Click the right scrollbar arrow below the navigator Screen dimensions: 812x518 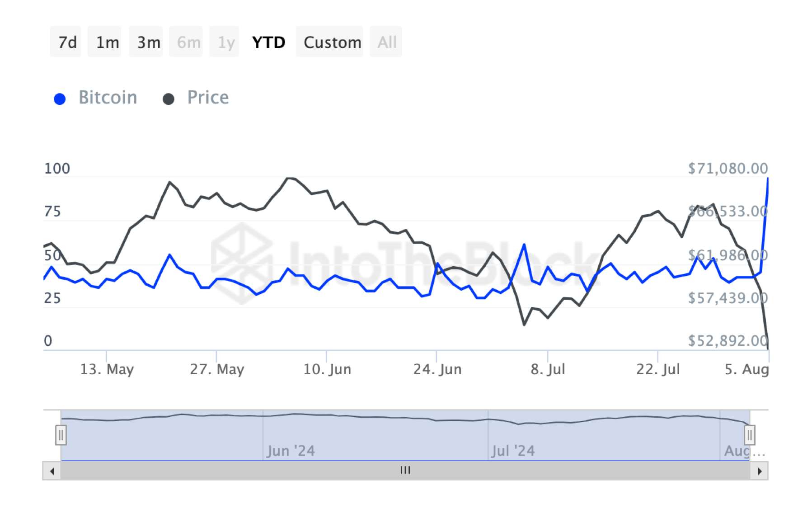tap(760, 470)
